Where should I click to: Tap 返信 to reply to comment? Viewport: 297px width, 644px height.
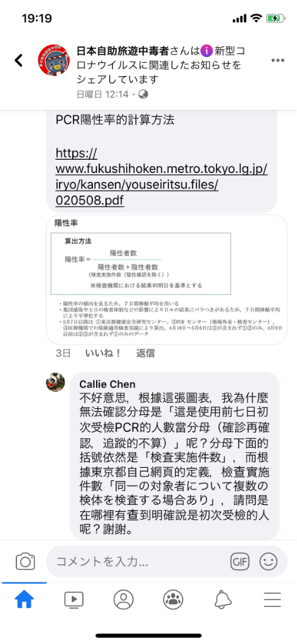(x=146, y=353)
